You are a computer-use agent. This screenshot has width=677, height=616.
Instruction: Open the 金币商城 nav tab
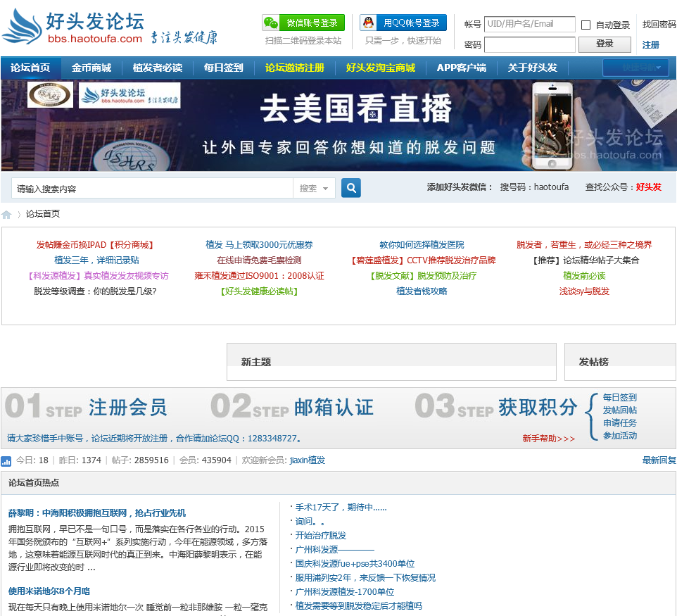pyautogui.click(x=91, y=68)
